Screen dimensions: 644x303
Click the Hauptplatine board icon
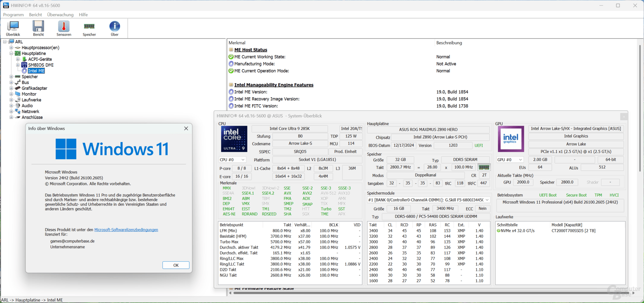[x=18, y=53]
